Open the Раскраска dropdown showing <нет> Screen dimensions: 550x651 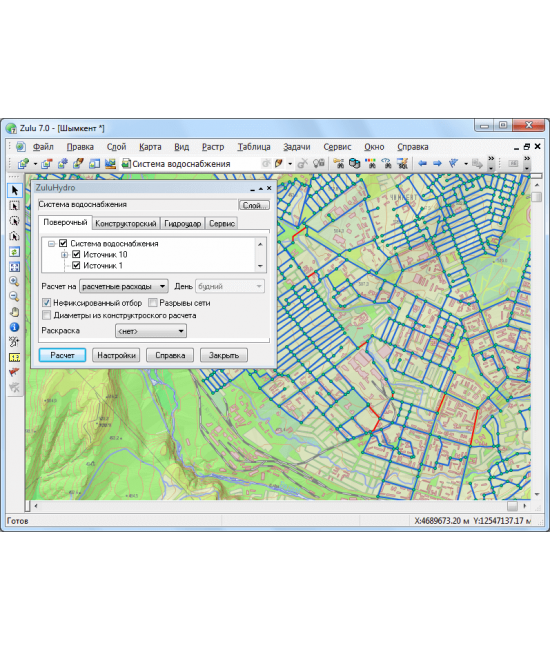point(151,331)
